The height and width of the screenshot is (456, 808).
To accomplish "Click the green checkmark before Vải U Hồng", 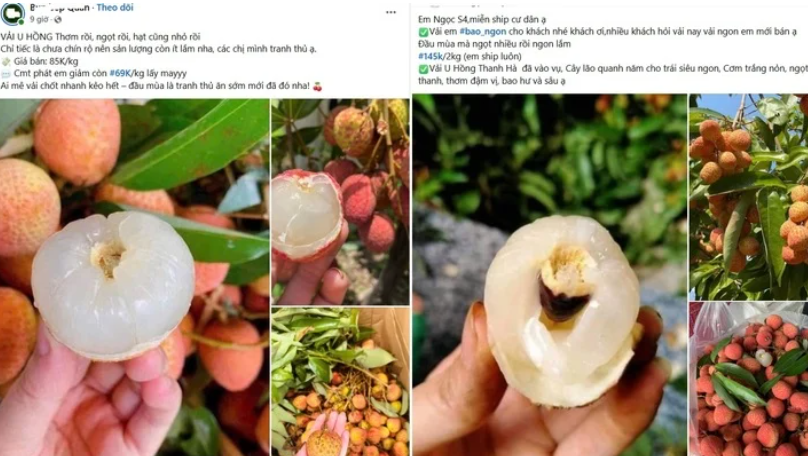I will pyautogui.click(x=423, y=69).
